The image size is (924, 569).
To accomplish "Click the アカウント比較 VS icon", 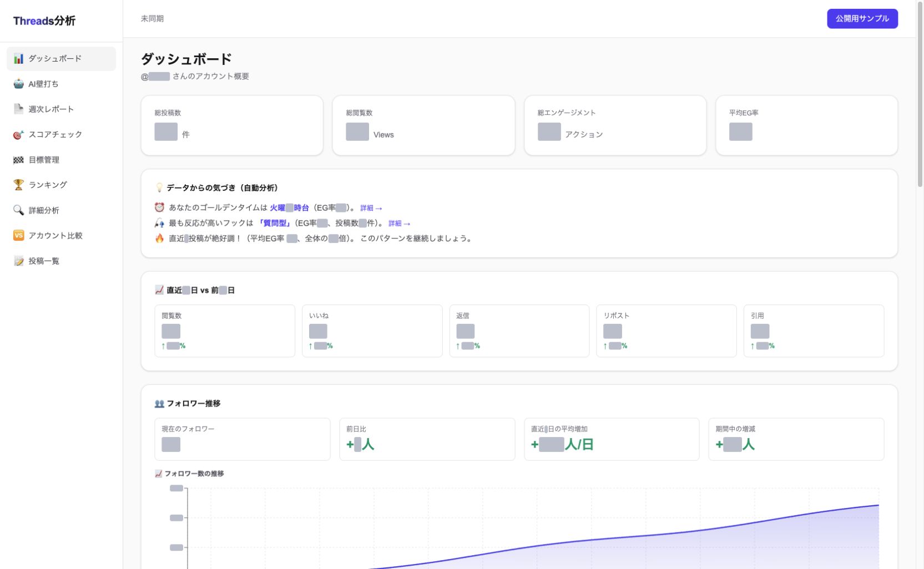I will 18,235.
